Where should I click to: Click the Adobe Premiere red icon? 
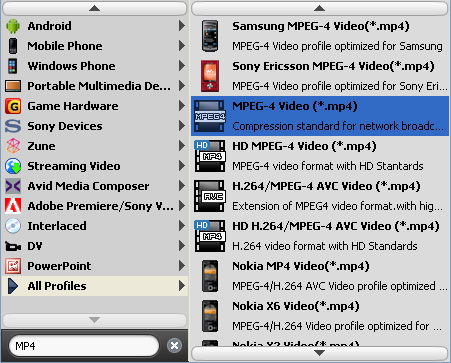pos(13,206)
